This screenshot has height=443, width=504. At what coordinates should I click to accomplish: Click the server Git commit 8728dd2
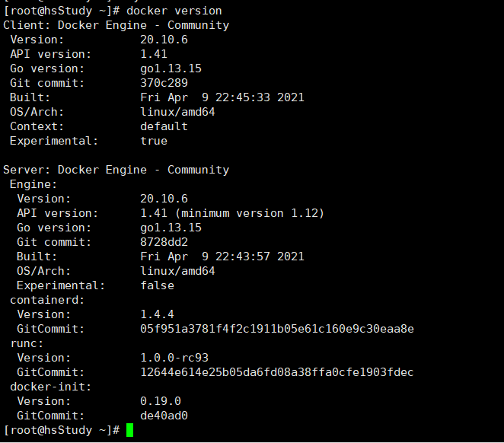(164, 242)
